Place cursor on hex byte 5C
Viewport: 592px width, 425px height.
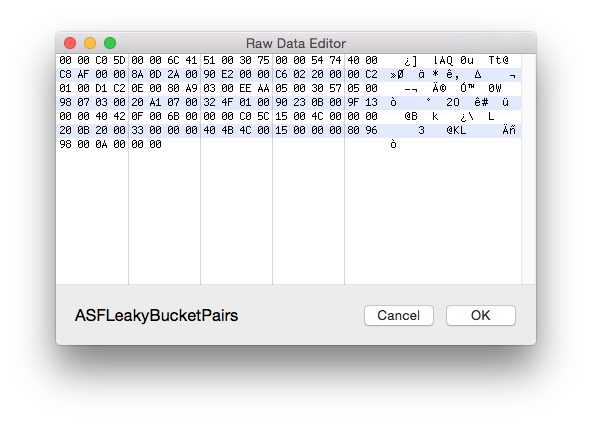264,116
